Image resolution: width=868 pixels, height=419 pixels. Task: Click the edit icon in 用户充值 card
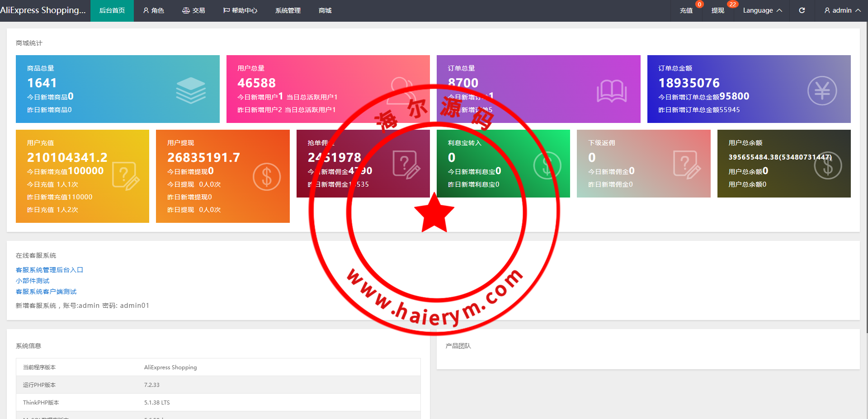126,176
